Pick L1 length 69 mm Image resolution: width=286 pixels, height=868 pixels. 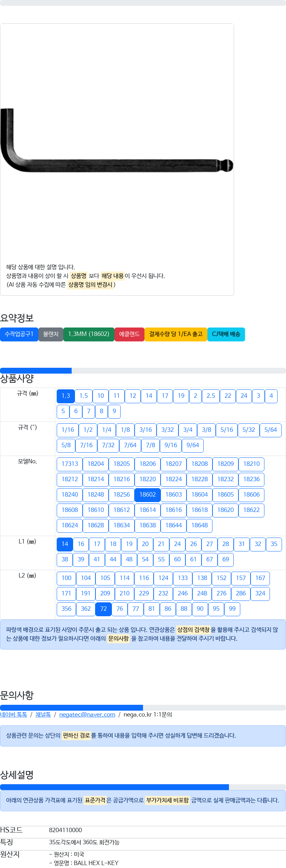pyautogui.click(x=226, y=560)
